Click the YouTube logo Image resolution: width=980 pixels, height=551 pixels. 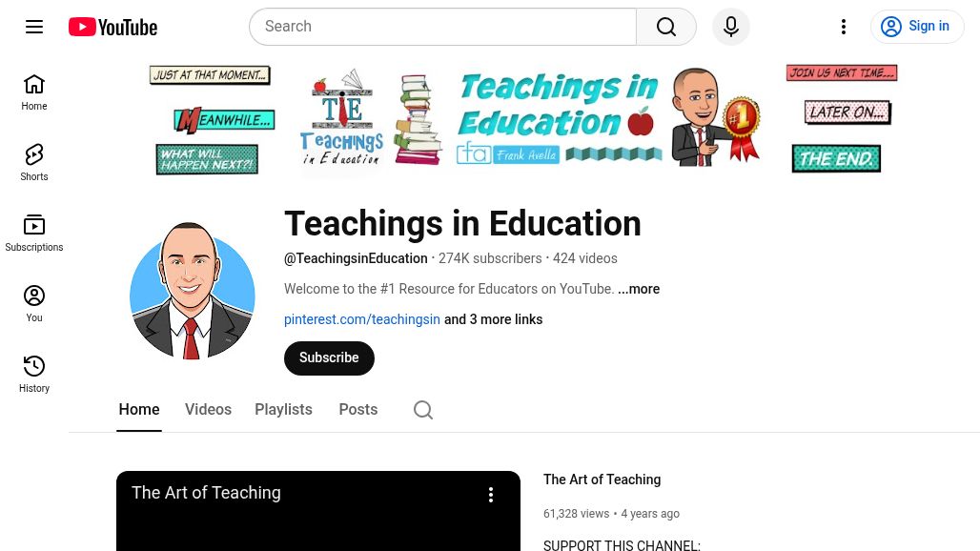point(113,27)
